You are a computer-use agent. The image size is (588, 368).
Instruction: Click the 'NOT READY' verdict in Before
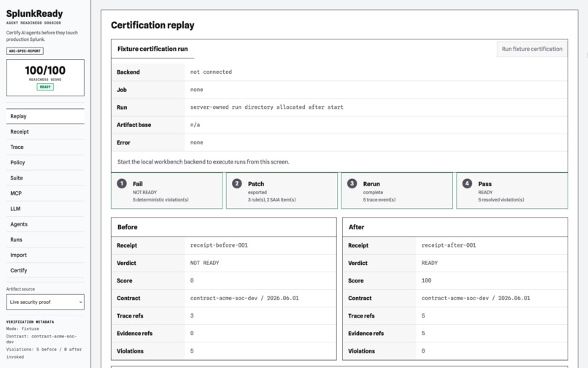click(x=204, y=263)
